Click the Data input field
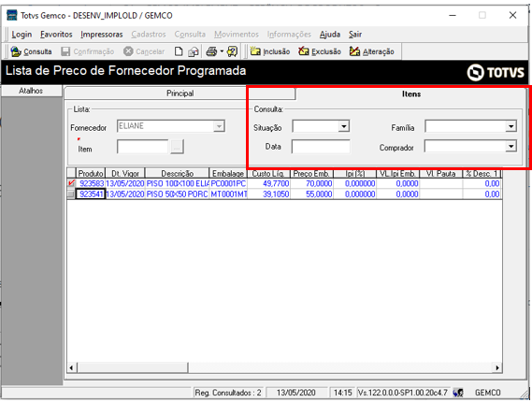 click(x=321, y=147)
